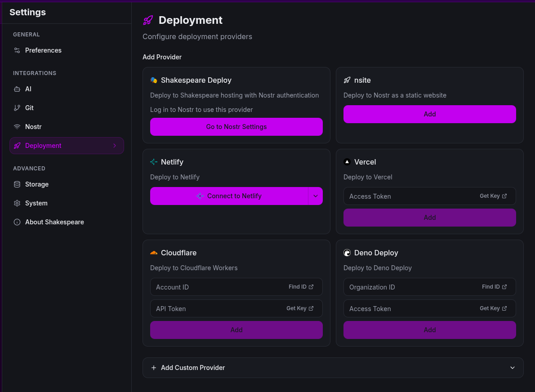Click the Vercel triangle logo icon
The width and height of the screenshot is (535, 392).
347,162
